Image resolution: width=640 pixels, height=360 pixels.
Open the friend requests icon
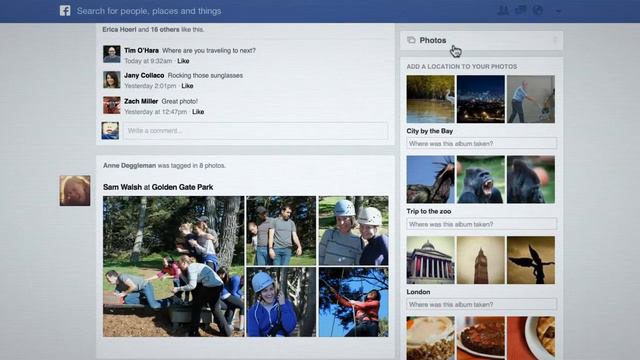click(x=503, y=10)
